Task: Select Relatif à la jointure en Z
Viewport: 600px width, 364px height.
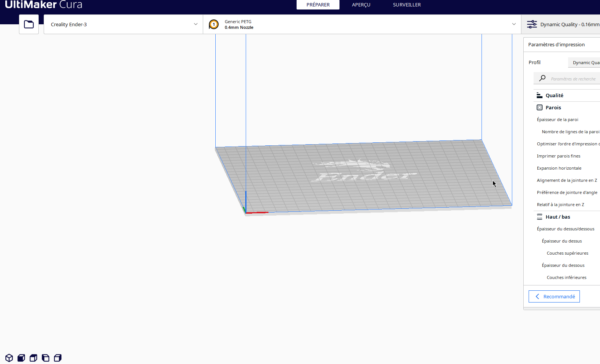Action: 561,205
